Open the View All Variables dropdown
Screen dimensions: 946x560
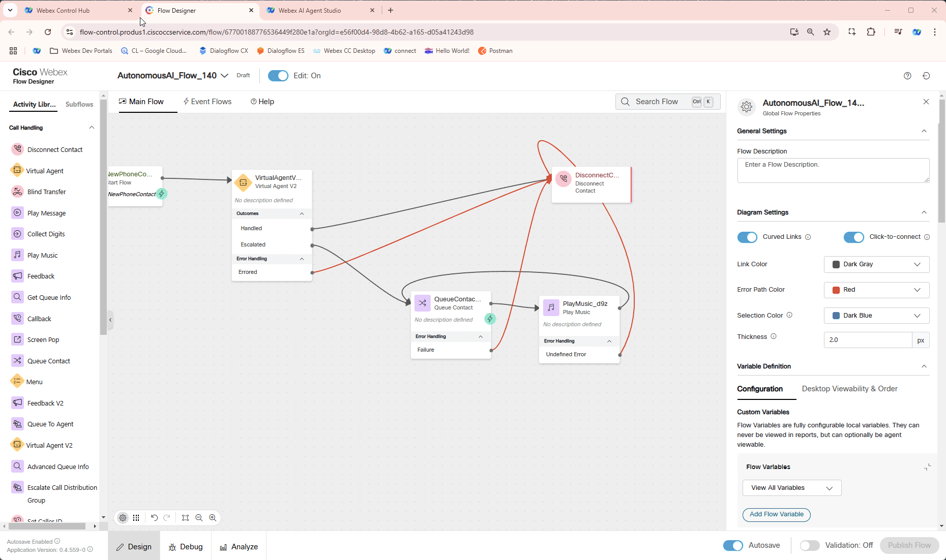(791, 488)
